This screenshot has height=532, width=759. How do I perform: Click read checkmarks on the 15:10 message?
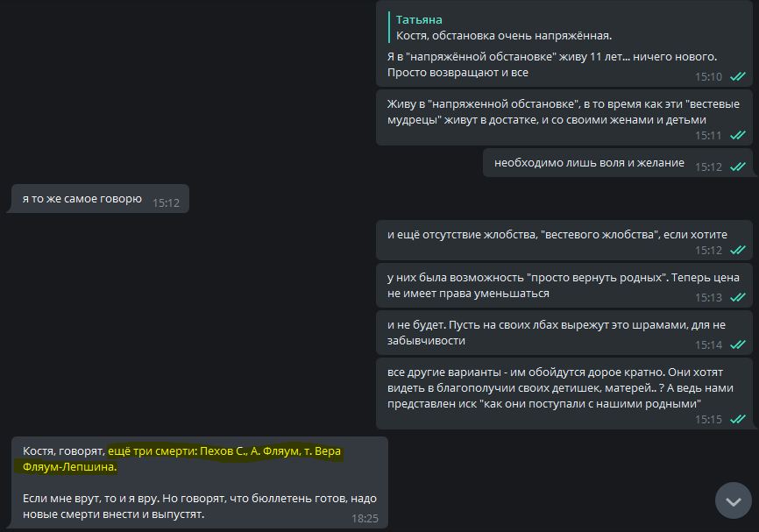point(738,77)
